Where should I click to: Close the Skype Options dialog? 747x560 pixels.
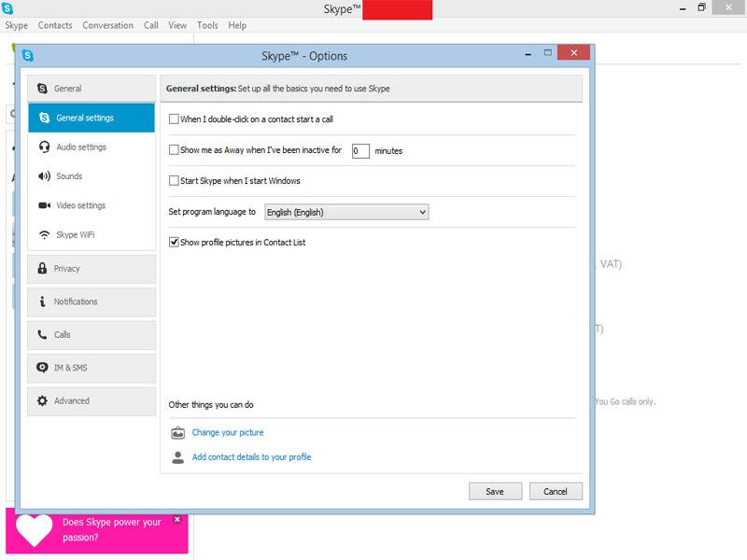click(x=573, y=53)
